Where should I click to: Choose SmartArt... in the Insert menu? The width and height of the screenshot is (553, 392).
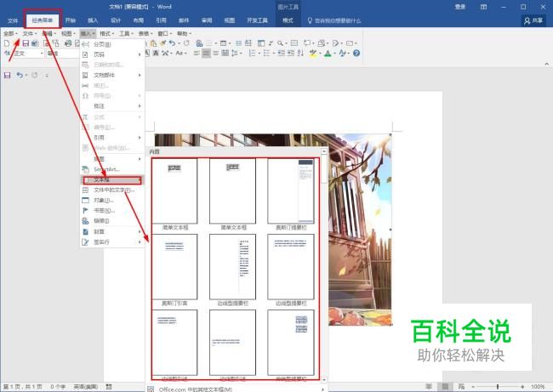(x=112, y=169)
